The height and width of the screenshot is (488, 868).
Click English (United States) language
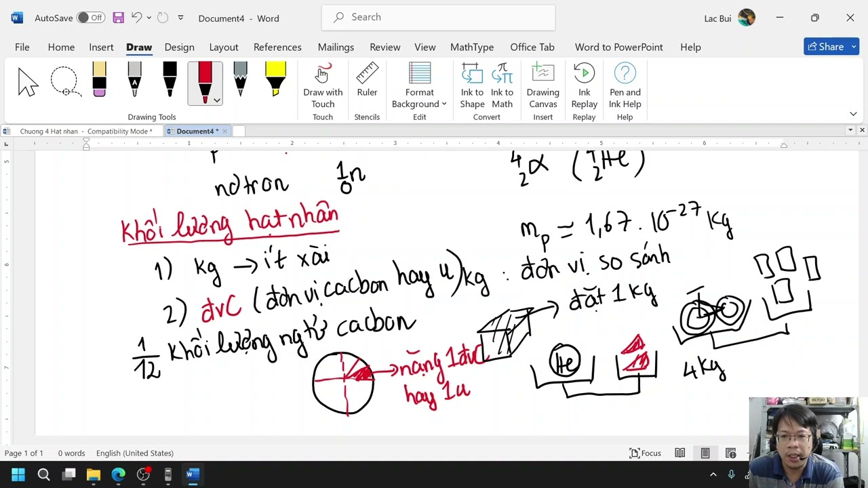point(134,453)
